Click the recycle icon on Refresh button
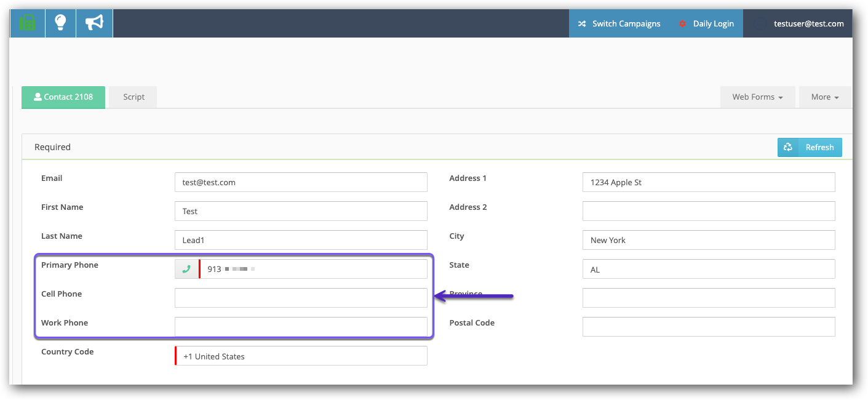868x400 pixels. tap(788, 147)
